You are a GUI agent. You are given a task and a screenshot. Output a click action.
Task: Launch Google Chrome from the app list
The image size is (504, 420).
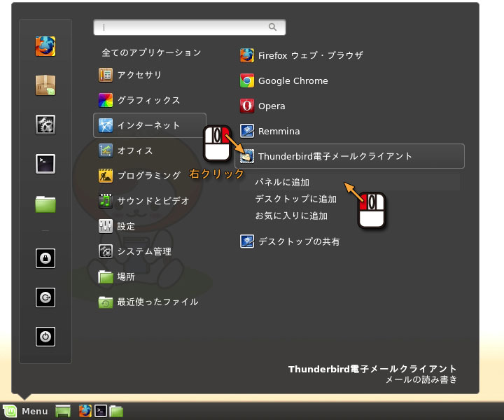coord(293,80)
